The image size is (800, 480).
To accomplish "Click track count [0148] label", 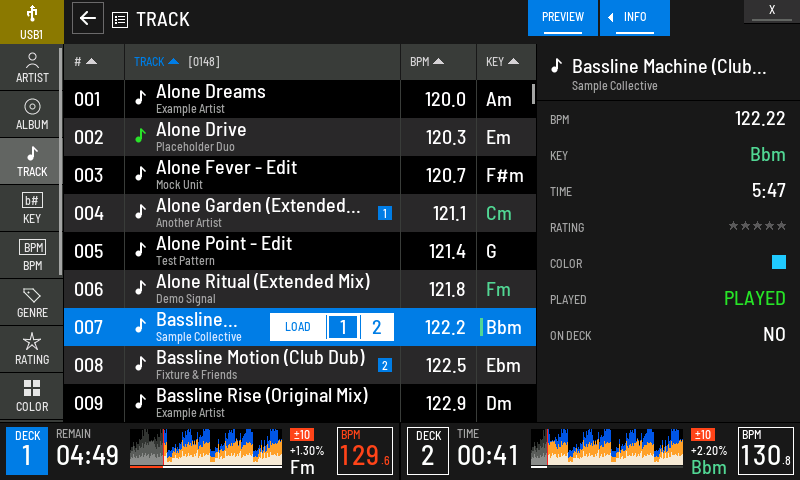I will click(204, 62).
